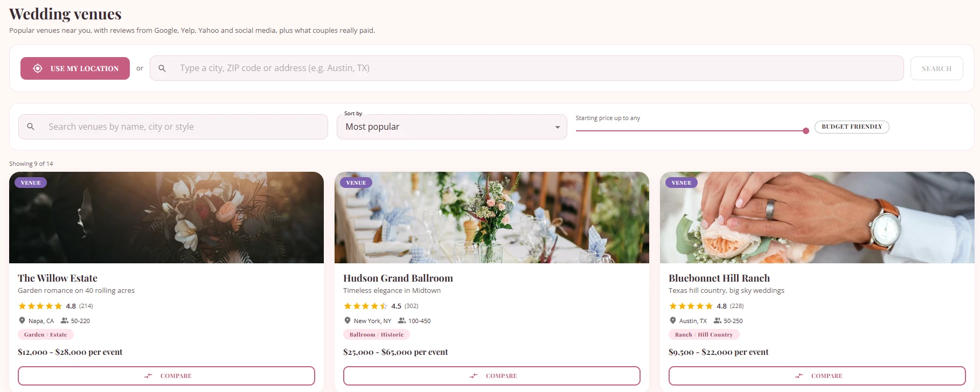Click the $25,000 – $65,000 per event price
980x392 pixels.
[x=395, y=352]
